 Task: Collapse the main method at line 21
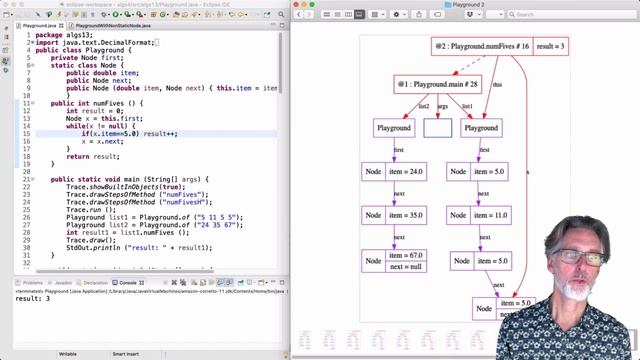point(33,179)
